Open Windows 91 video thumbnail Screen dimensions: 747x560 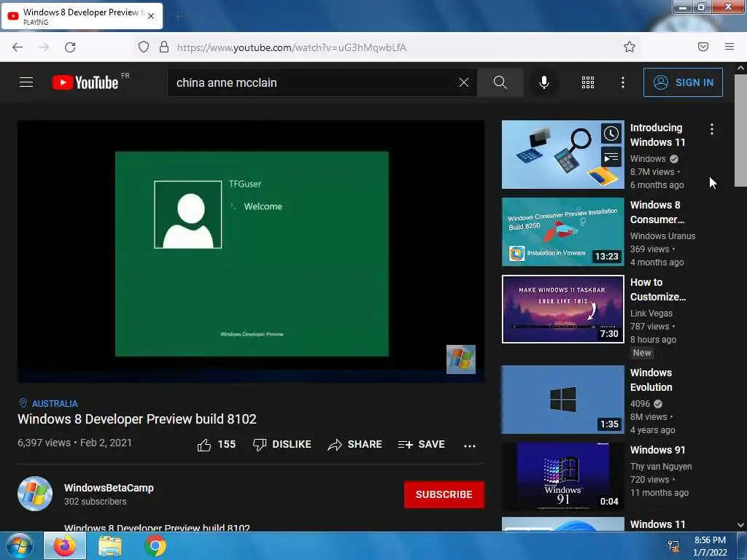(x=562, y=477)
